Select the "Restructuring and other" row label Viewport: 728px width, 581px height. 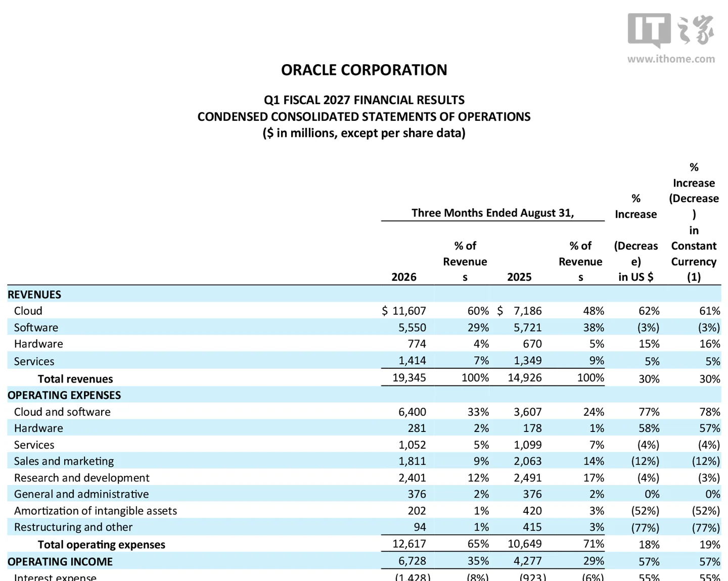73,527
